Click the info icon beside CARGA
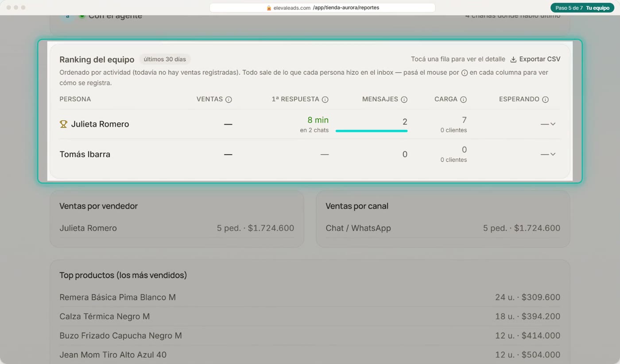 [x=463, y=100]
